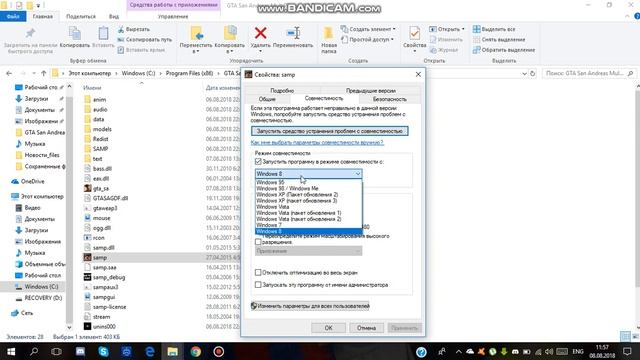Click the red Delete (Удалить) icon
This screenshot has width=640, height=360.
point(260,33)
